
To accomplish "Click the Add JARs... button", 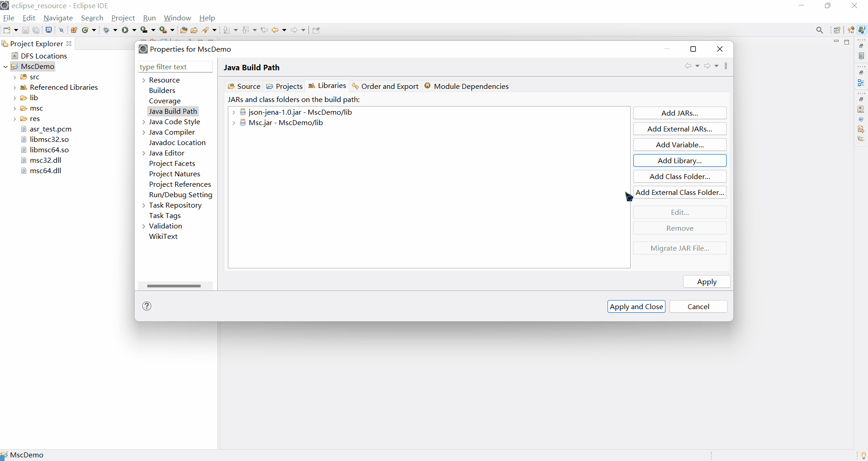I will (680, 113).
